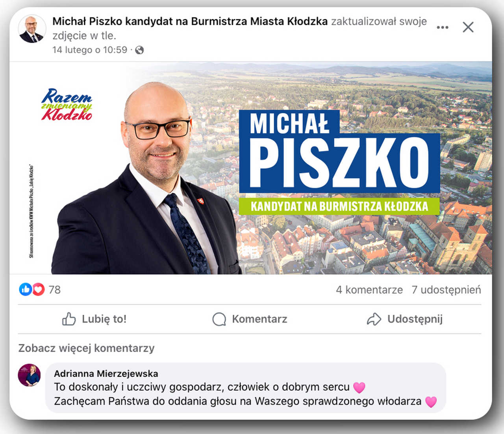
Task: Click the globe public-audience icon
Action: point(139,50)
